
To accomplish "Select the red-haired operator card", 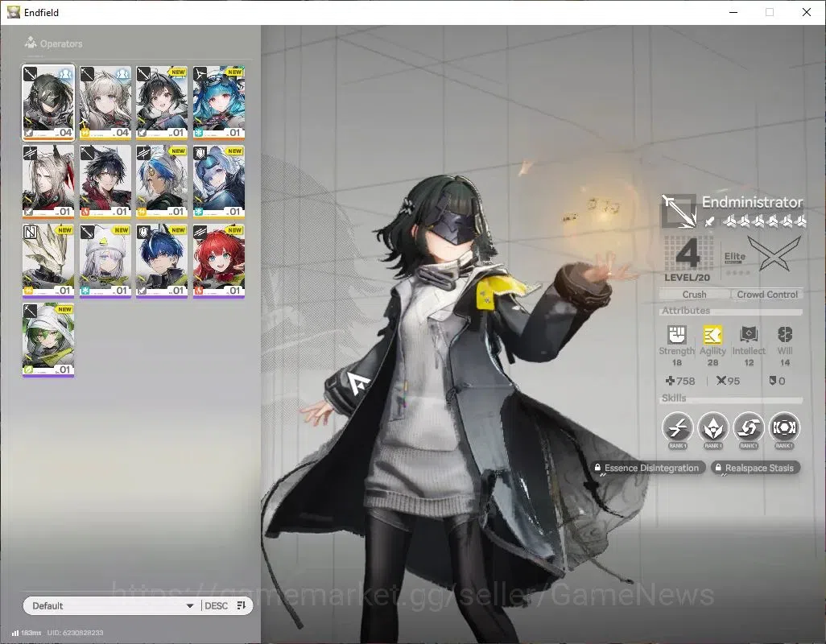I will [219, 261].
